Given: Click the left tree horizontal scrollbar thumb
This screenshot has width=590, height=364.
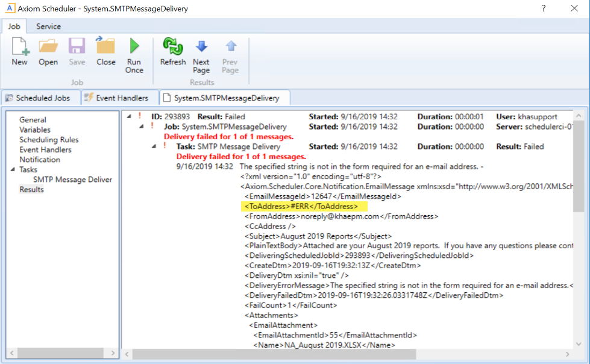Looking at the screenshot, I should (x=61, y=353).
